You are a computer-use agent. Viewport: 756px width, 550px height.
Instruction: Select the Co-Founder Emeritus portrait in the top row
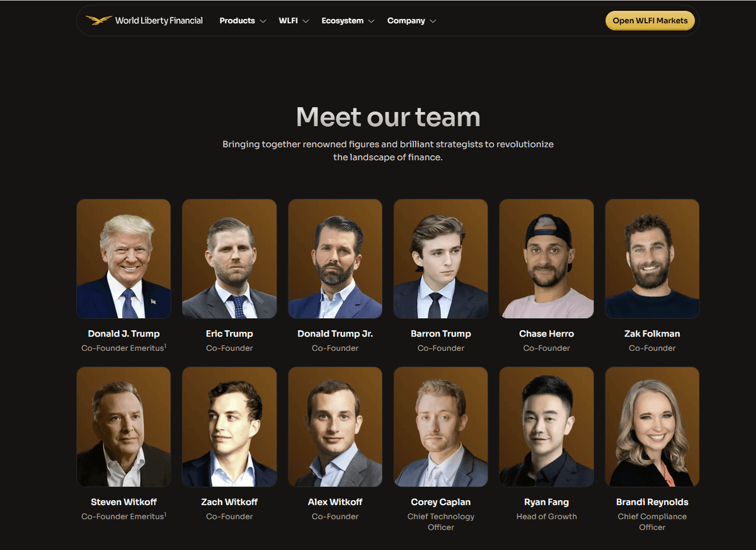123,259
